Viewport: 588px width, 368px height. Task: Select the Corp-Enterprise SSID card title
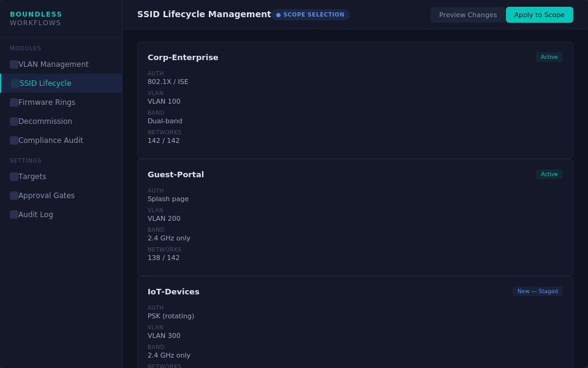(183, 57)
